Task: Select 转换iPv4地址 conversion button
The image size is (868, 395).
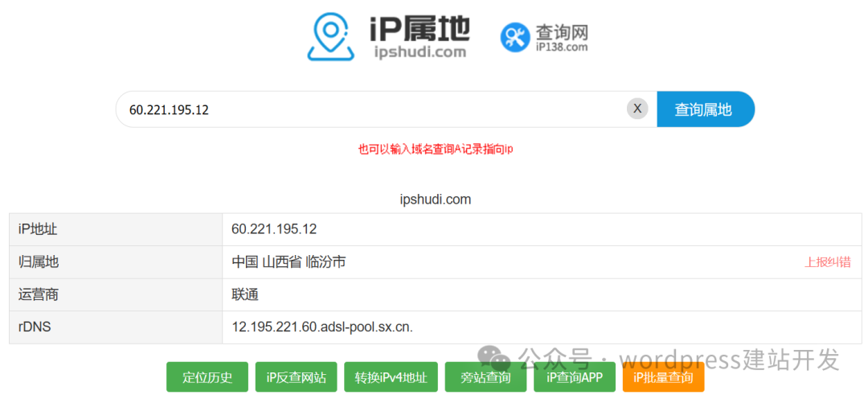Action: pos(391,377)
